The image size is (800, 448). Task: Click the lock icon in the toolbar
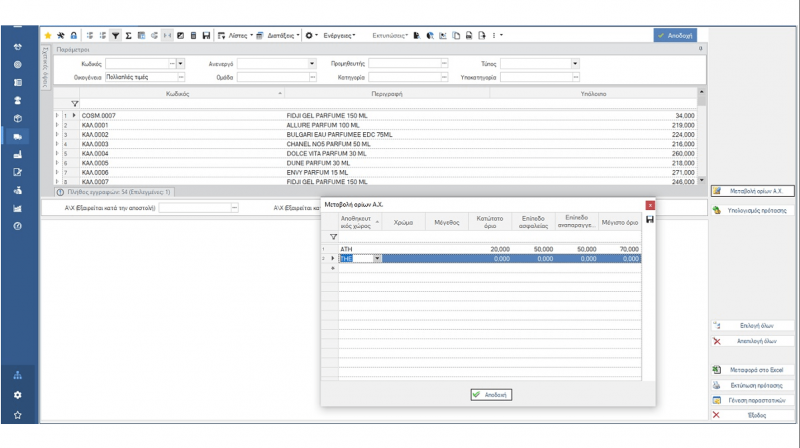click(73, 35)
